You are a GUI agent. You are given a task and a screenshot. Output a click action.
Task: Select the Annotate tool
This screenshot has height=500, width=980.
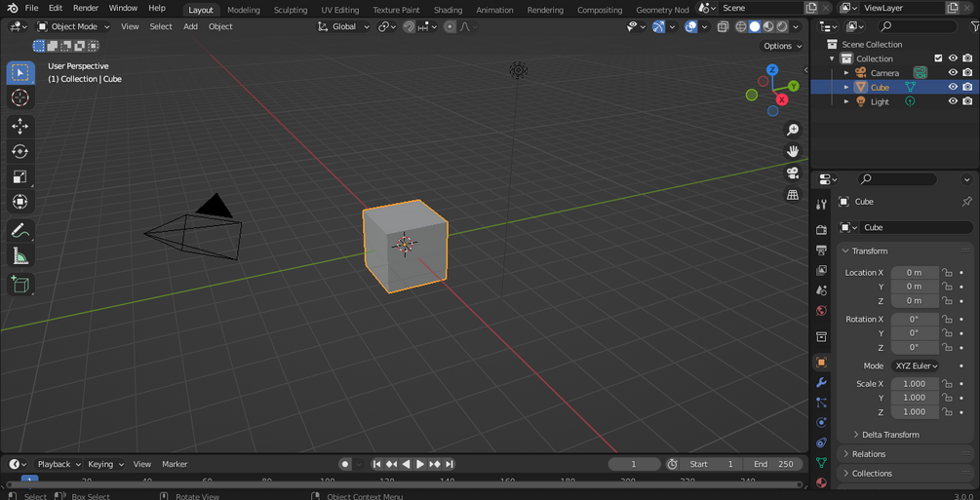20,231
